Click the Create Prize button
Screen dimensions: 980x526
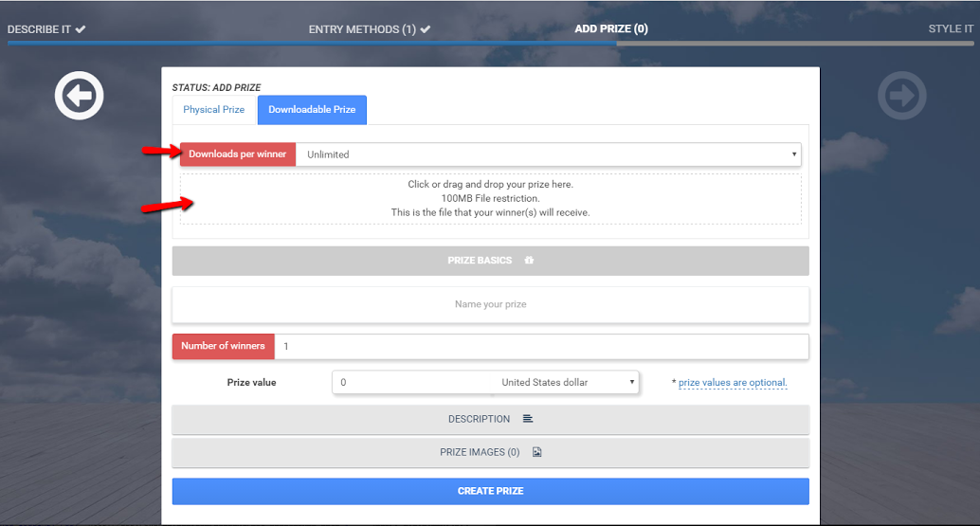click(491, 491)
